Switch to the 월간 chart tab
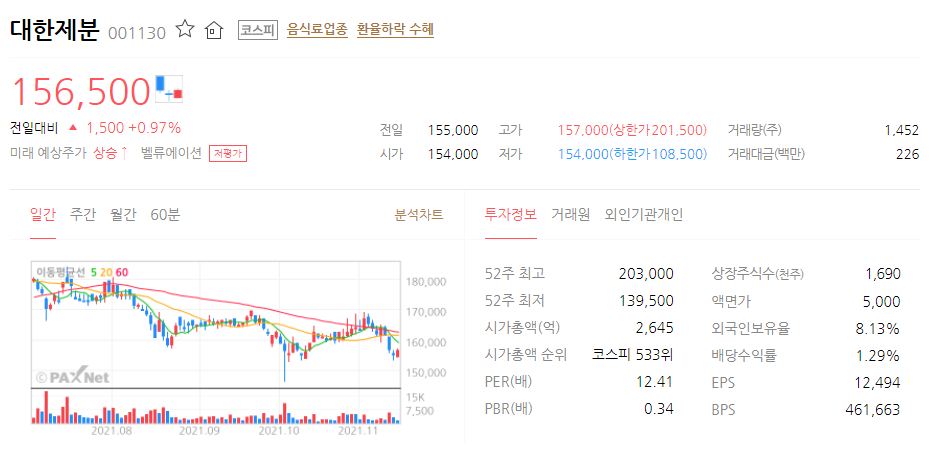Viewport: 933px width, 456px height. click(123, 215)
